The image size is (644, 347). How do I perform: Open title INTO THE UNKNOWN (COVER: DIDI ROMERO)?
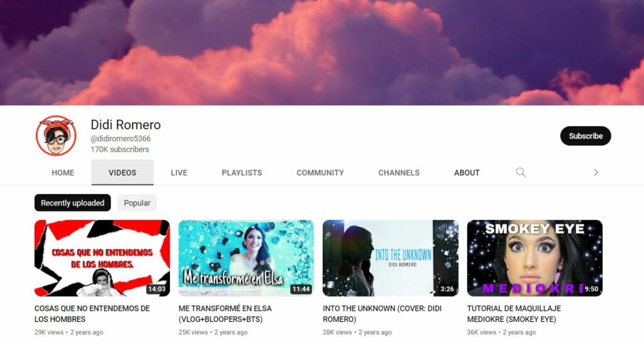pyautogui.click(x=382, y=314)
